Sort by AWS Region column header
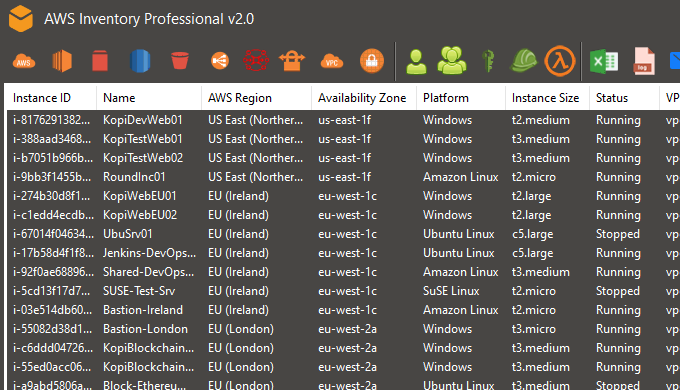Viewport: 680px width, 390px height. pyautogui.click(x=240, y=98)
